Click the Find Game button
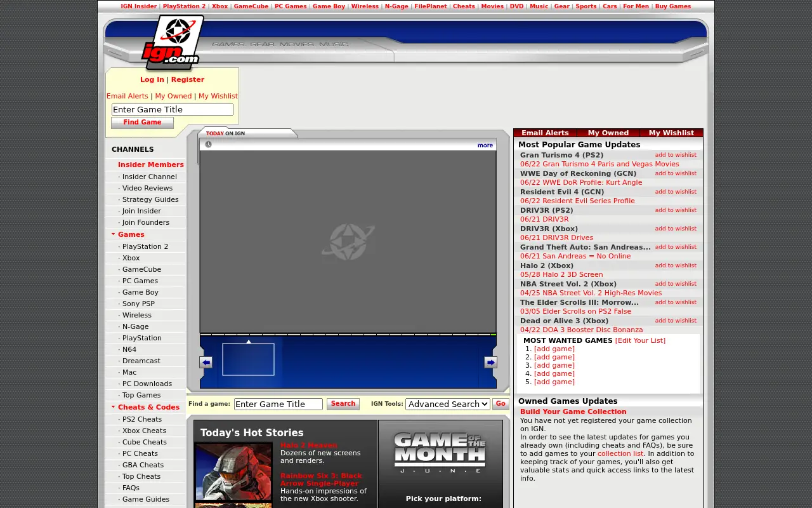Viewport: 812px width, 508px height. [142, 123]
